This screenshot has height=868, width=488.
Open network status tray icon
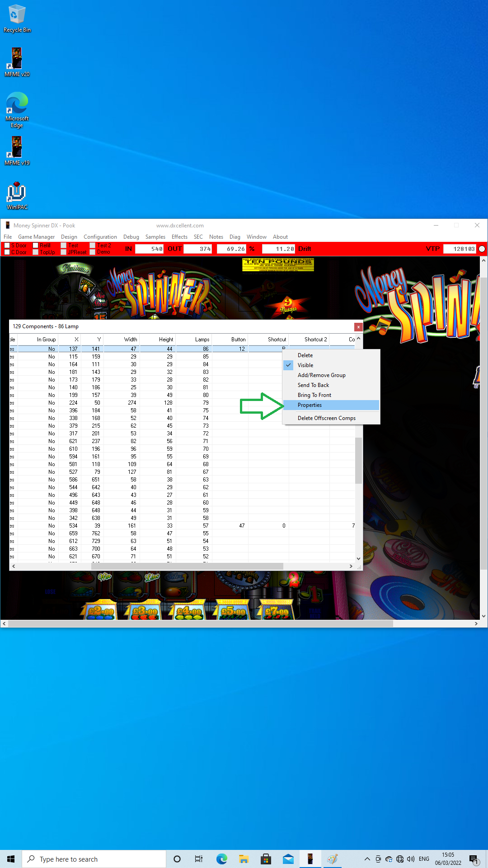[x=400, y=859]
